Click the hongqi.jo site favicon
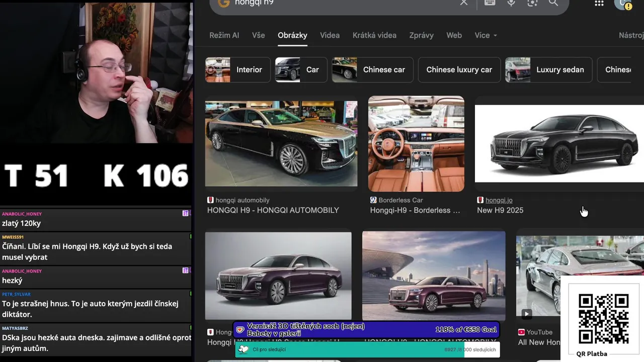Viewport: 644px width, 362px height. point(480,200)
